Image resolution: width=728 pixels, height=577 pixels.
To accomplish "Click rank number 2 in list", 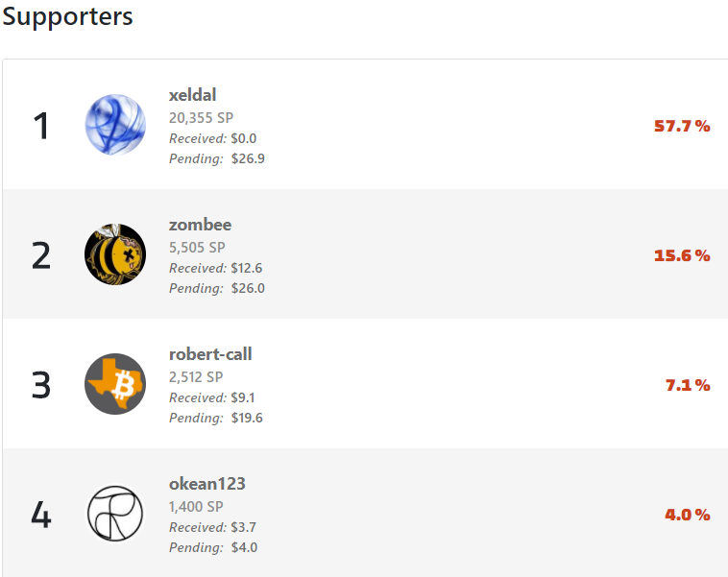I will (x=41, y=255).
